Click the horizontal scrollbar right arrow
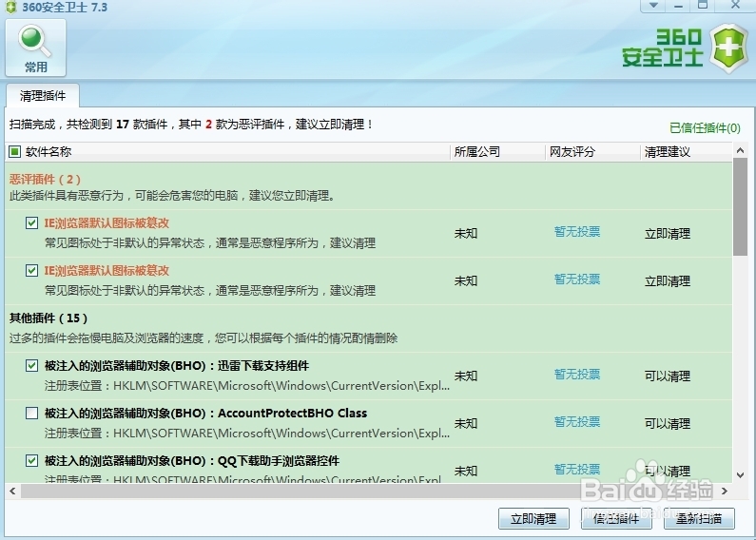 [725, 492]
